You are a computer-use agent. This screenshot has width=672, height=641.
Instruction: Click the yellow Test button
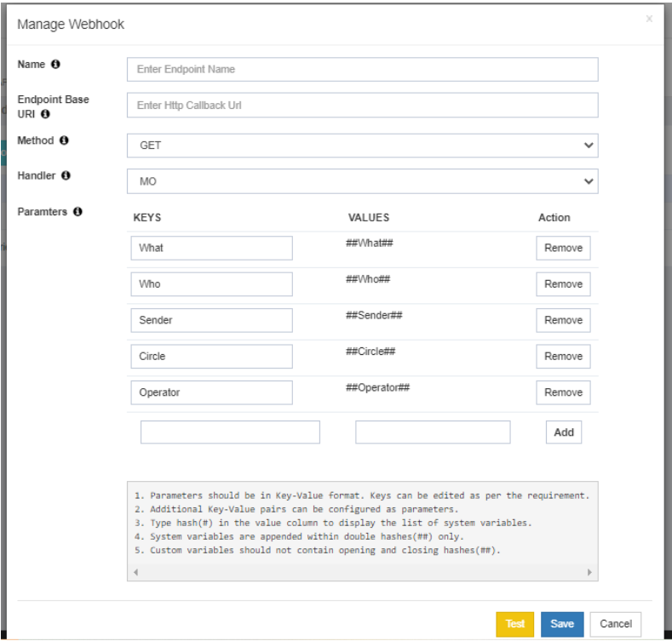[x=514, y=624]
